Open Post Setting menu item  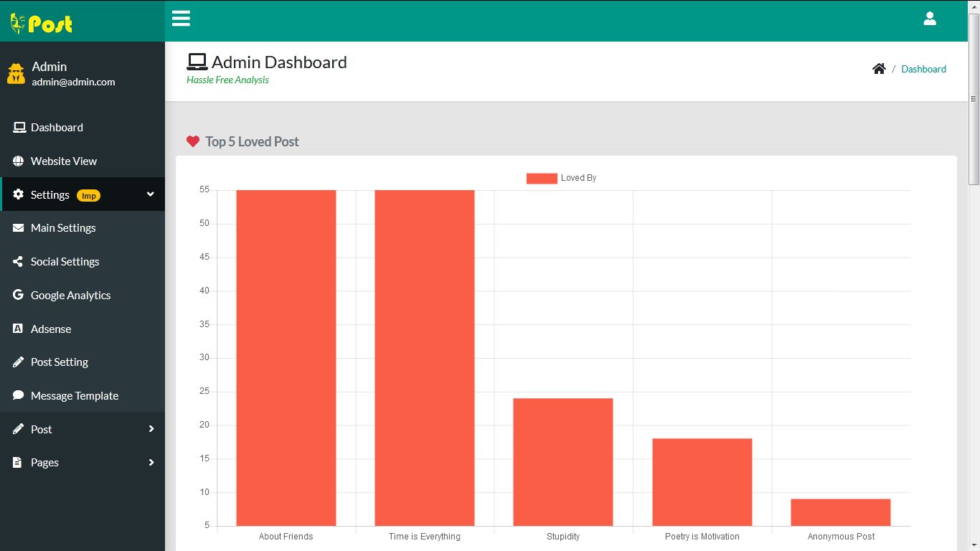click(x=83, y=362)
